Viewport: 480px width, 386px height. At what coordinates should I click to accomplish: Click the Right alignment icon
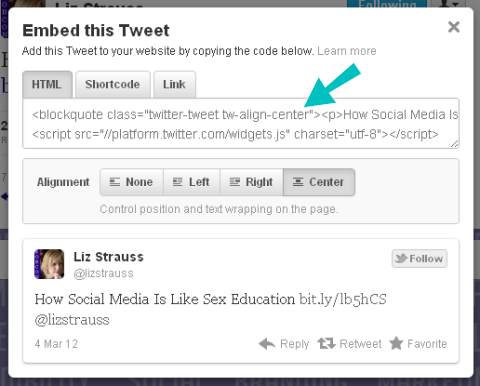click(235, 182)
